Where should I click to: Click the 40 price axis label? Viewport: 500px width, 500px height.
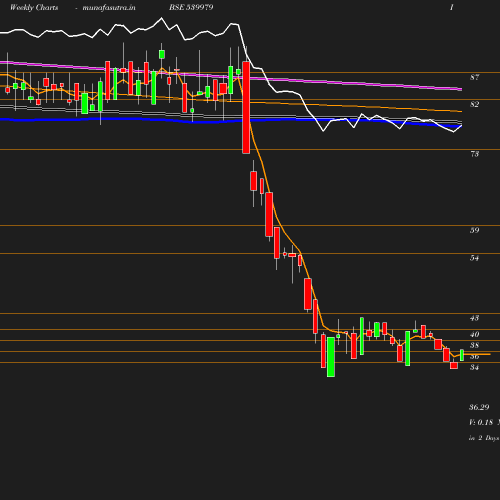pyautogui.click(x=475, y=334)
